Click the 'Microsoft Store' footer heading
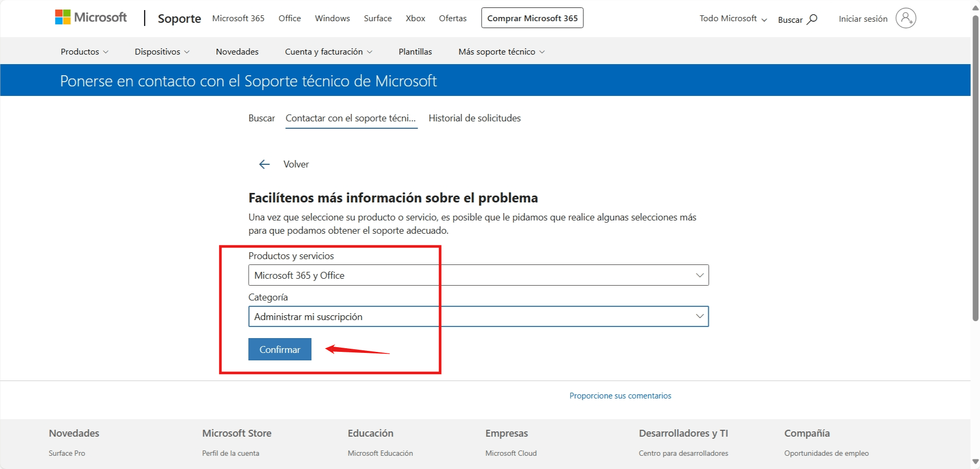 pos(237,433)
